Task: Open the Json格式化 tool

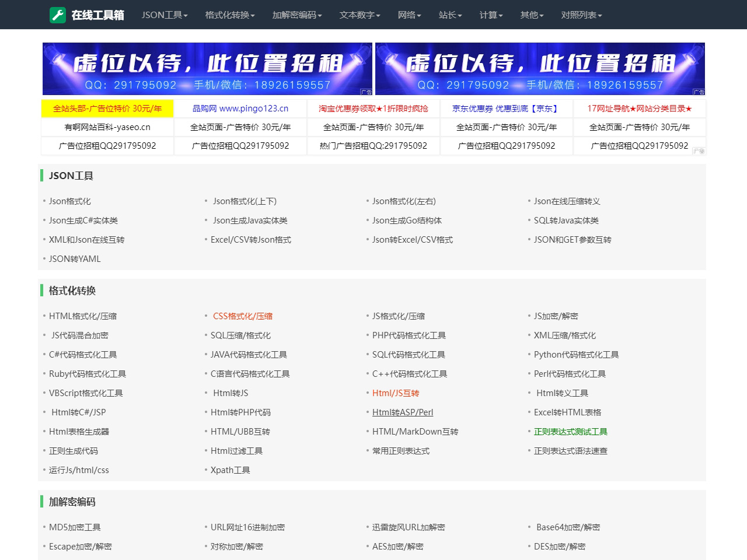Action: click(x=69, y=201)
